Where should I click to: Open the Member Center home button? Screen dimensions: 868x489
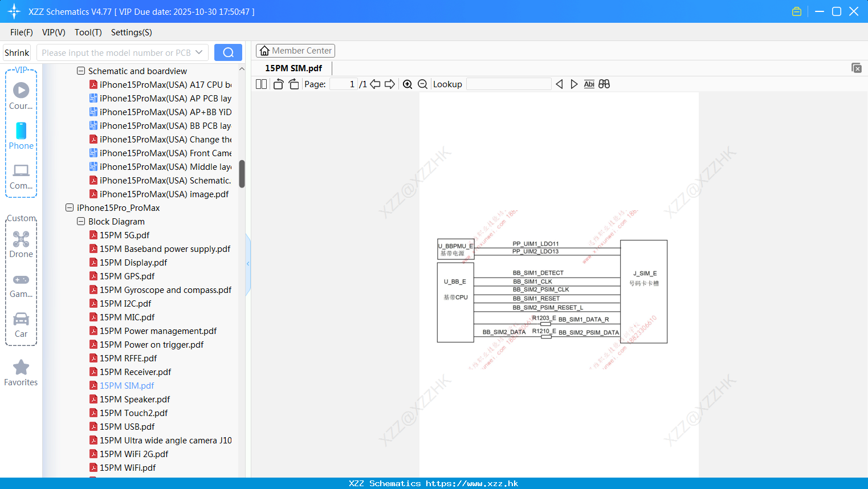(x=295, y=51)
